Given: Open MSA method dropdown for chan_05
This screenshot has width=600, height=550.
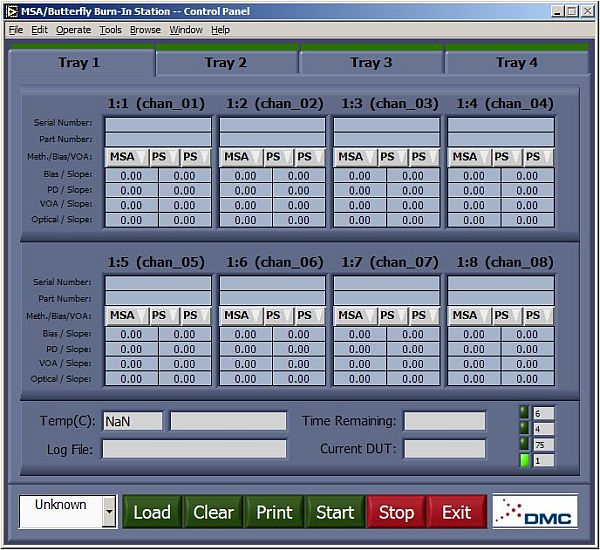Looking at the screenshot, I should click(x=127, y=315).
